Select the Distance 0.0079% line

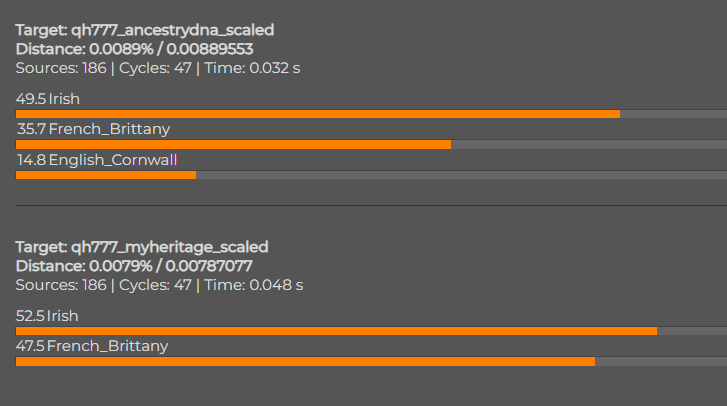(134, 266)
